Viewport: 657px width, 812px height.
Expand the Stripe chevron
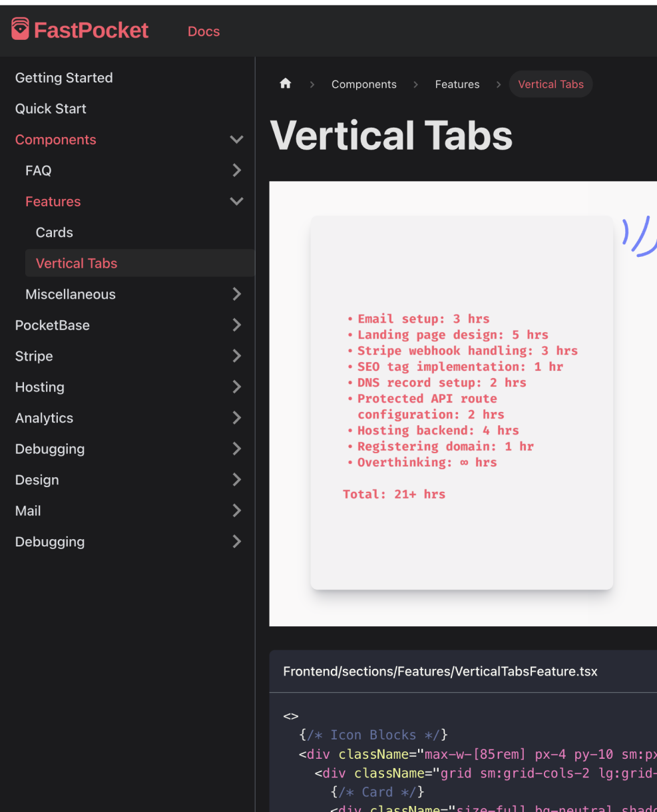click(x=236, y=356)
